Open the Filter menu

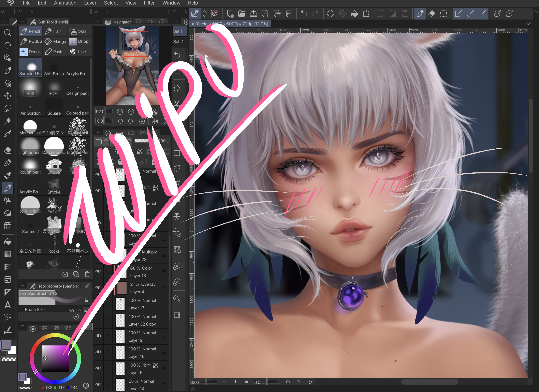[x=149, y=3]
